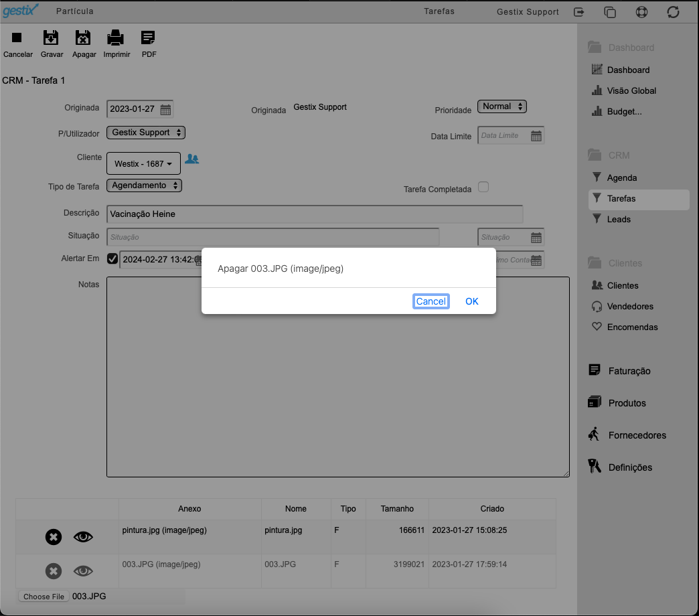The image size is (699, 616).
Task: Click the duplicate windows icon in top bar
Action: click(x=610, y=12)
